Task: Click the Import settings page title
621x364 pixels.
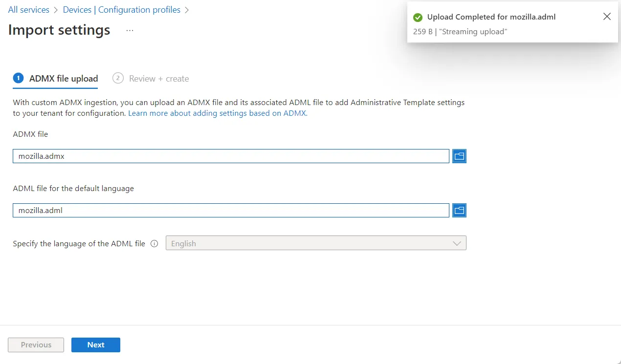Action: point(59,30)
